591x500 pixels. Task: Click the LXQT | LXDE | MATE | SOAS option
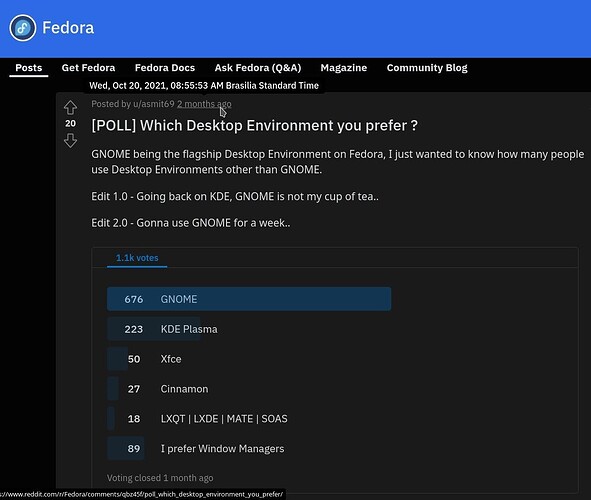(x=224, y=419)
